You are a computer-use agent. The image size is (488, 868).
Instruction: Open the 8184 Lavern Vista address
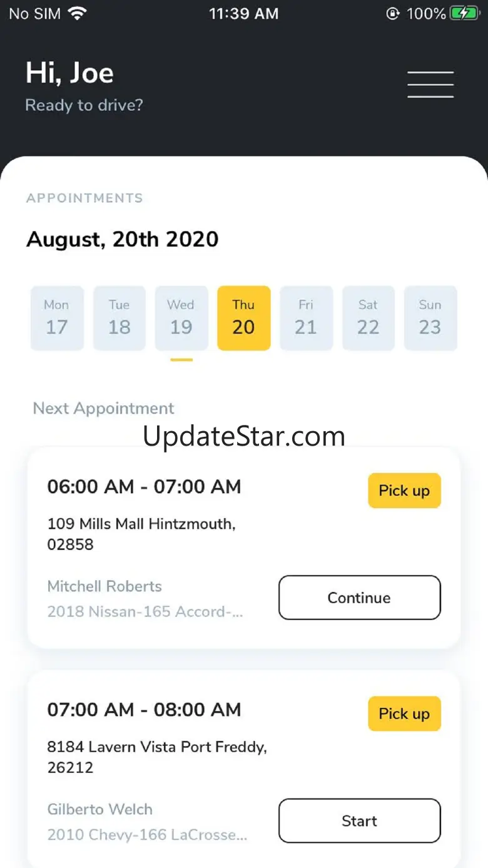coord(157,757)
